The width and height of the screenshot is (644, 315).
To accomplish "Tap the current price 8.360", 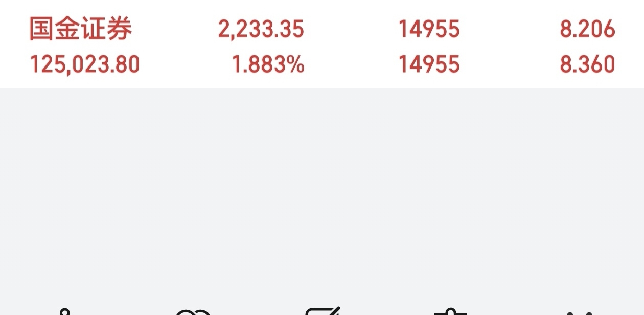I will [x=588, y=65].
